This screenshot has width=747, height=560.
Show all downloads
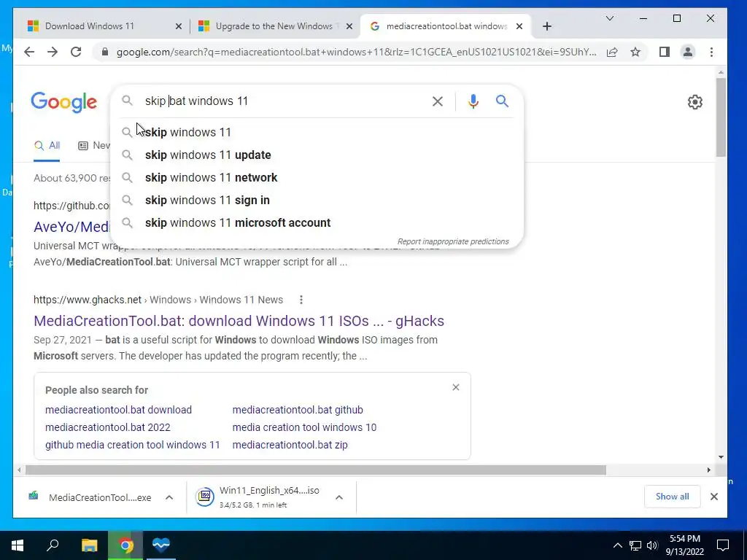click(x=672, y=497)
